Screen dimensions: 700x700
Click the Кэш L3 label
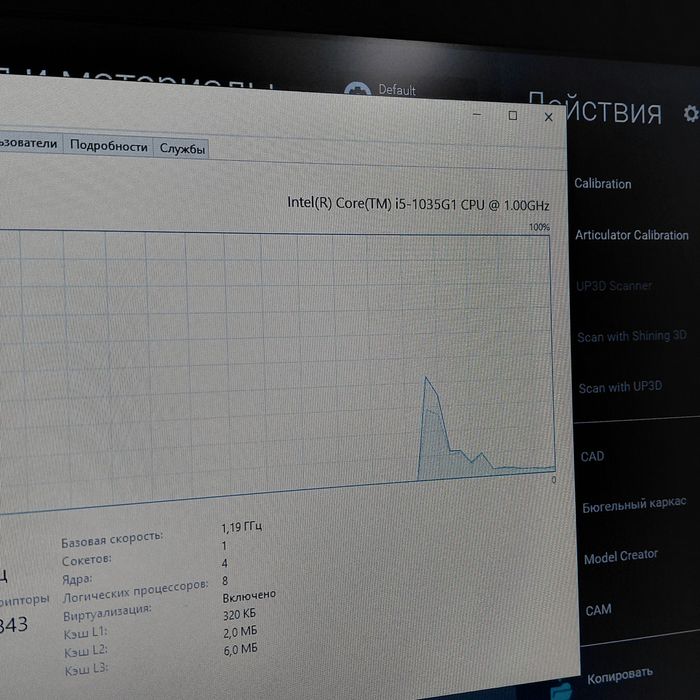(x=86, y=669)
